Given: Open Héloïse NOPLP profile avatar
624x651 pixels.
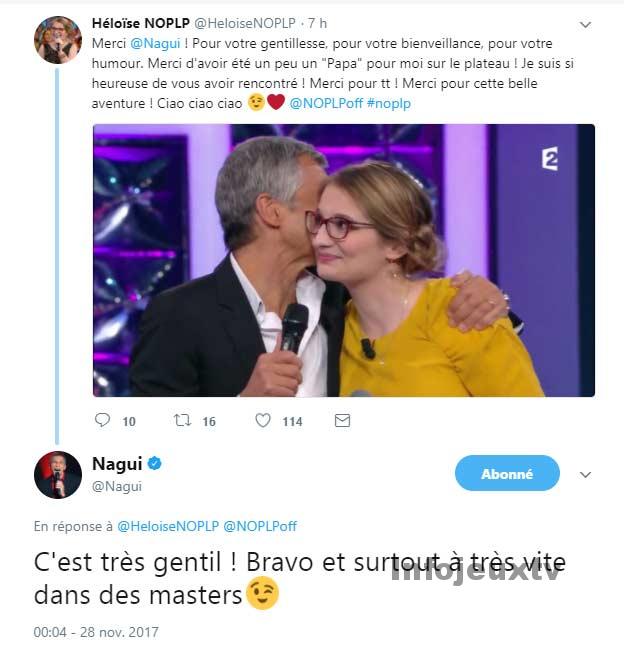Looking at the screenshot, I should click(x=58, y=40).
